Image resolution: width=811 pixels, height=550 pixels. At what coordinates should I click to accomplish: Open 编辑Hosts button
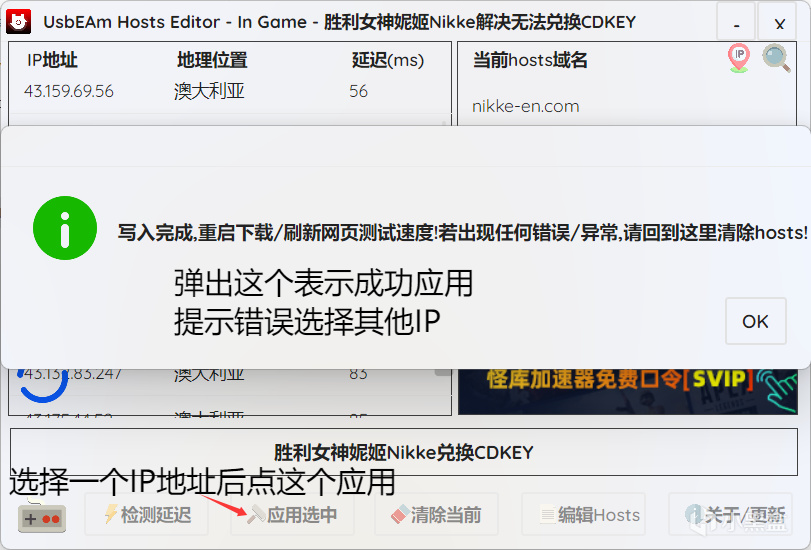pos(583,514)
